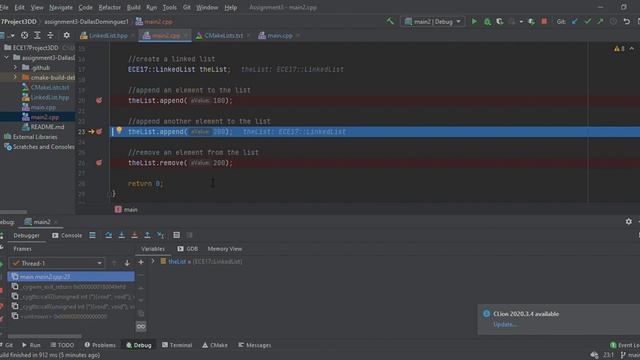
Task: Toggle breakpoint on line 20
Action: pos(99,100)
